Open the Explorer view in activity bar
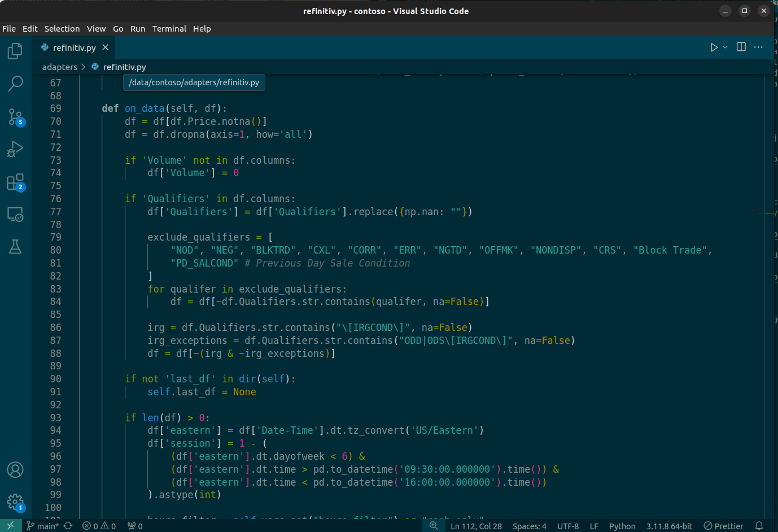 tap(15, 51)
